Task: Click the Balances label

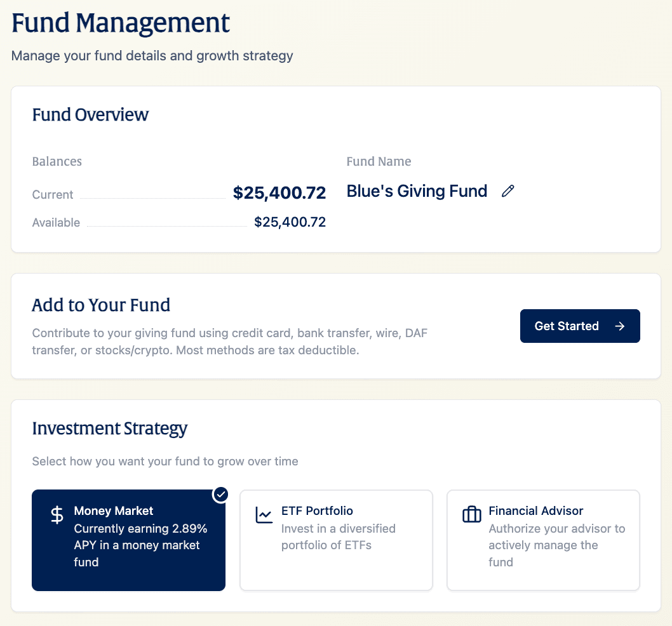Action: click(x=57, y=161)
